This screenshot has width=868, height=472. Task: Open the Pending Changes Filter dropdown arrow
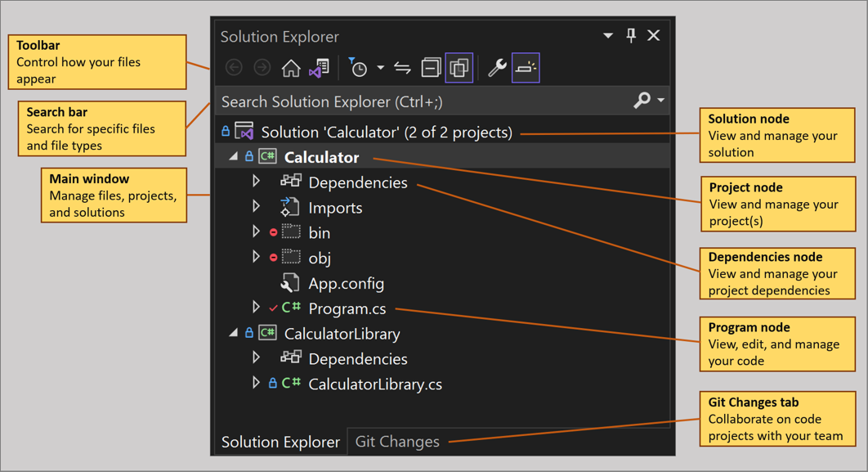pos(378,67)
